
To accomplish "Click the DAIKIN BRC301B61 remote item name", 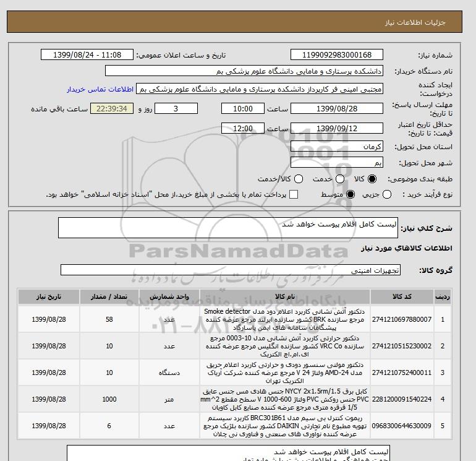I will 285,426.
